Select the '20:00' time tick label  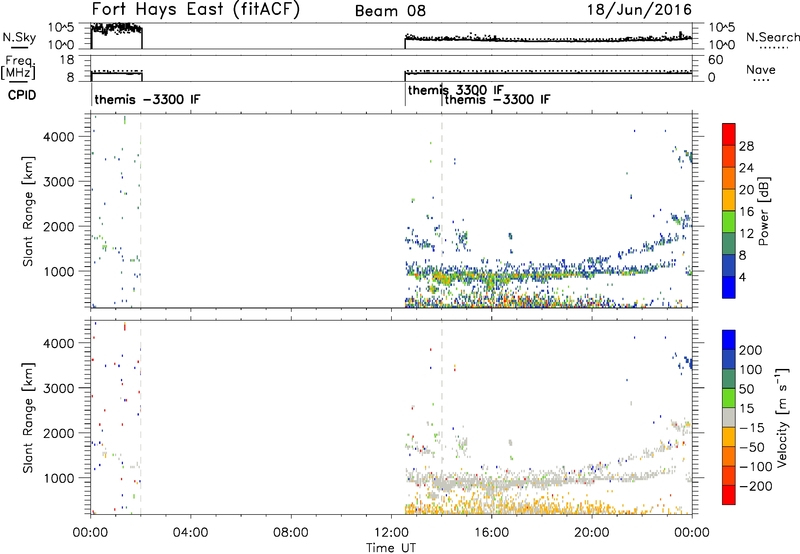click(592, 533)
